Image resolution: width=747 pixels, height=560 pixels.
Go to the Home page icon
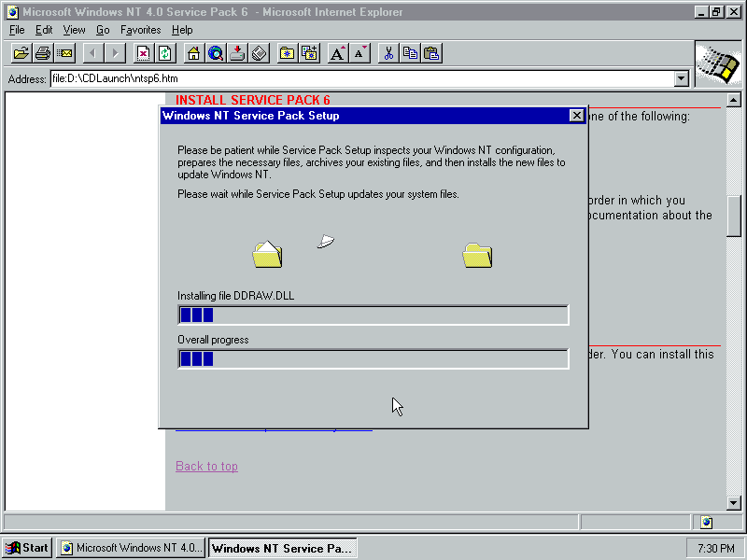194,53
